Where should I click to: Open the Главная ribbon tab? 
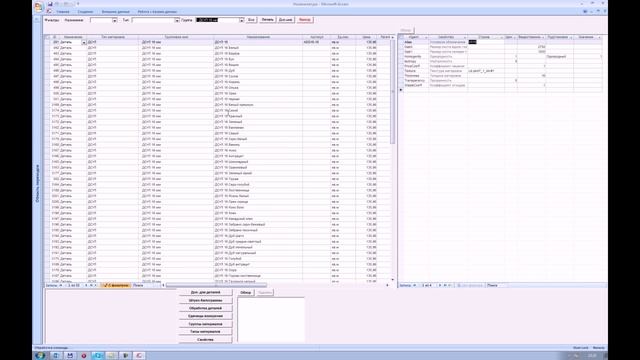pyautogui.click(x=63, y=12)
